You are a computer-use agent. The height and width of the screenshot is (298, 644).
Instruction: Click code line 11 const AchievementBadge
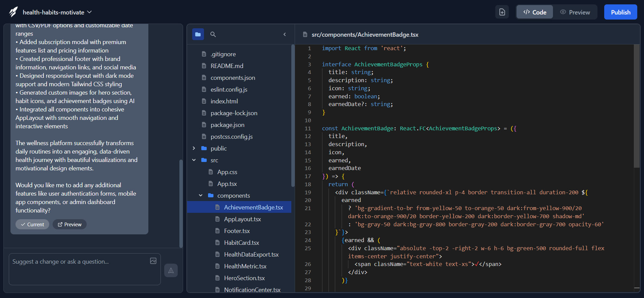tap(419, 128)
